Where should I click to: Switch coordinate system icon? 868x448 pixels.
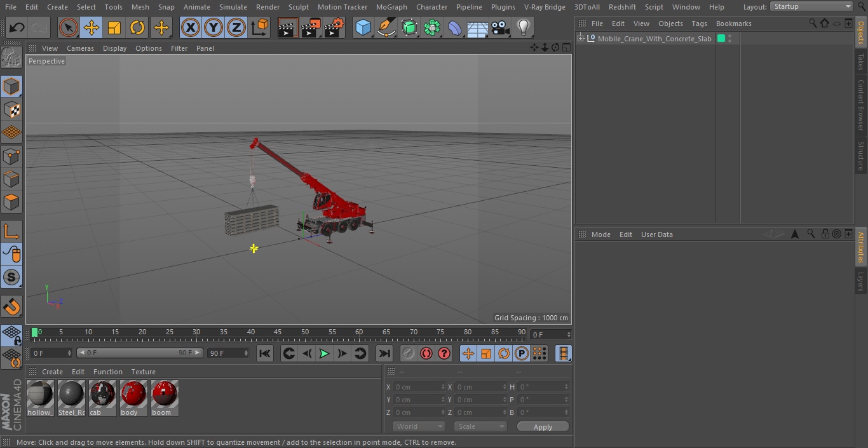click(x=260, y=27)
